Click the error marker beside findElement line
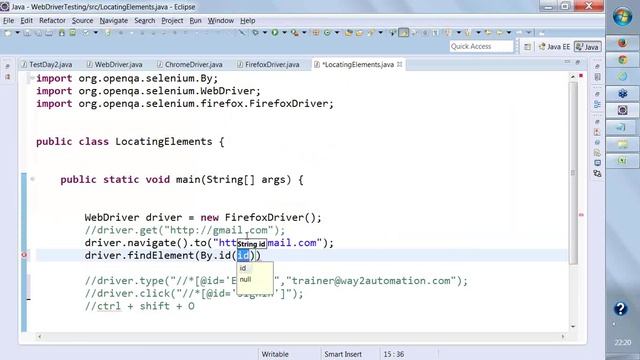The image size is (640, 360). [24, 255]
